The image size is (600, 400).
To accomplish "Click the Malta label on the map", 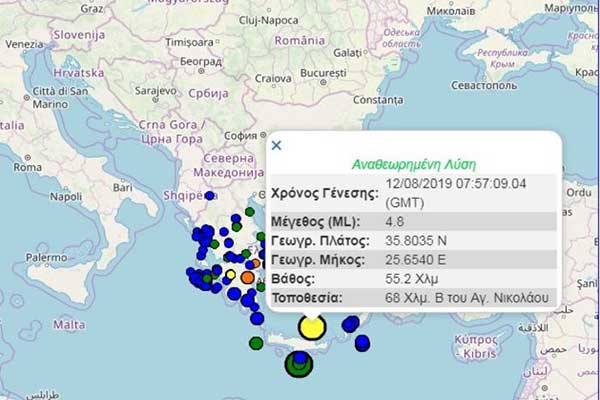I will point(68,324).
